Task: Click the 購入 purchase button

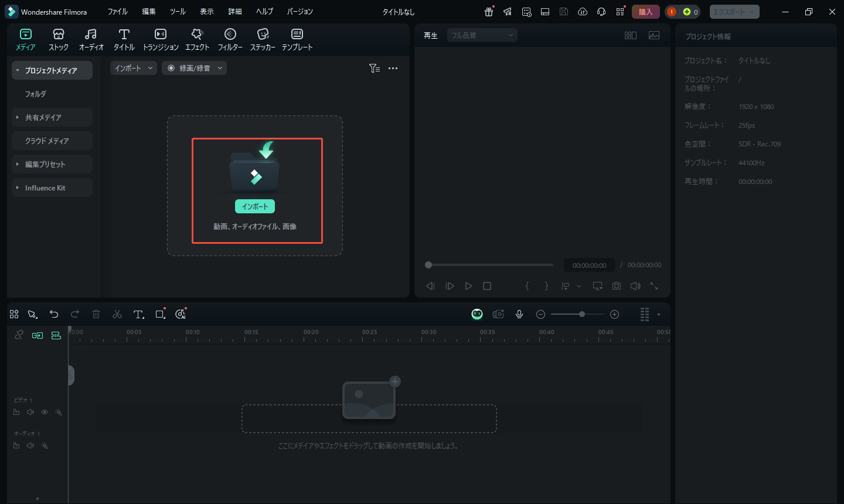Action: [x=645, y=12]
